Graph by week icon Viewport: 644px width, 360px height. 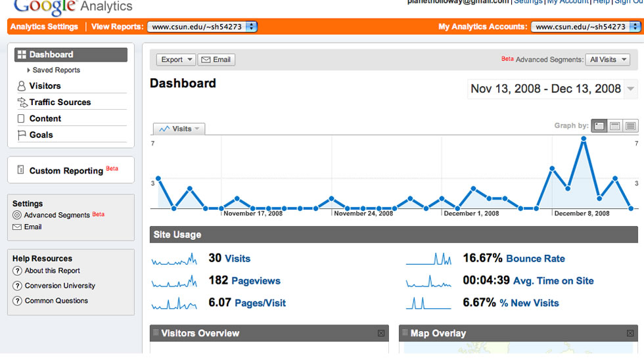coord(614,126)
